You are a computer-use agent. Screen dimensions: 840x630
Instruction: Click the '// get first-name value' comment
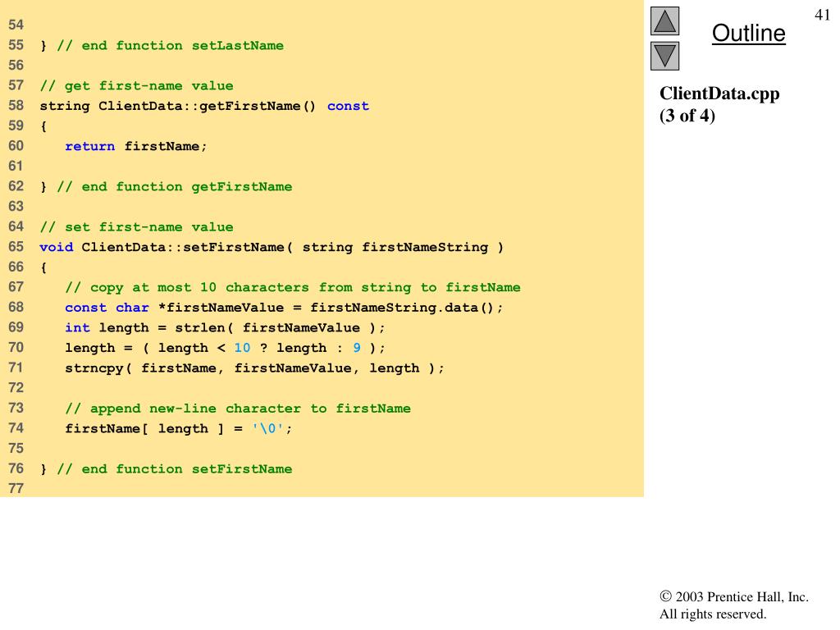point(137,85)
